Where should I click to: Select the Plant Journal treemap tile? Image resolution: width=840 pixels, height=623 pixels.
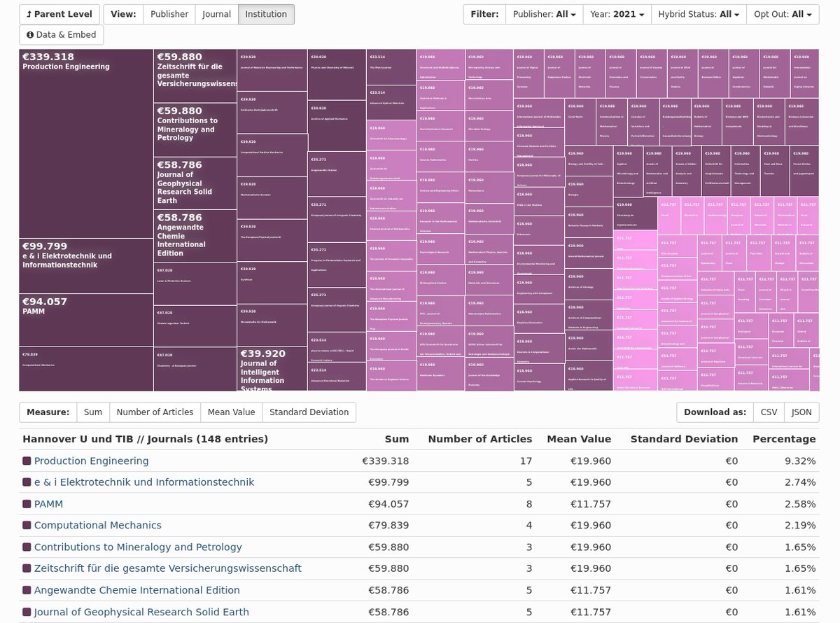point(391,67)
